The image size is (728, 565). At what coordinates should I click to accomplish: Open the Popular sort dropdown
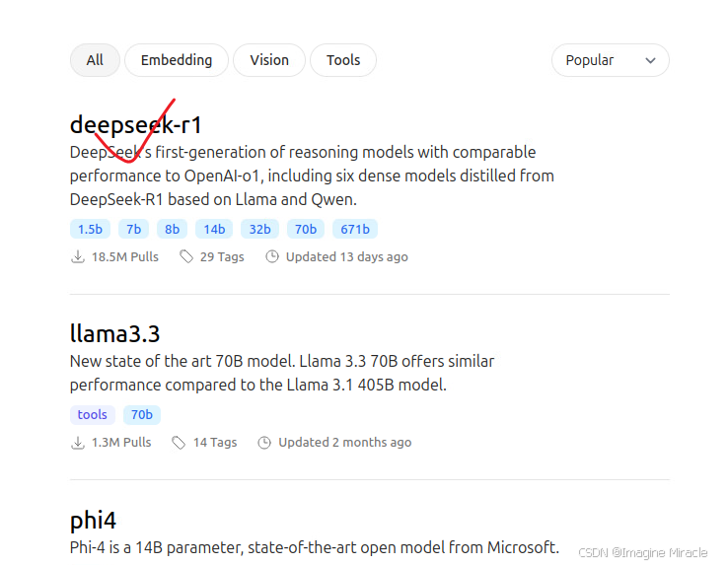[610, 60]
